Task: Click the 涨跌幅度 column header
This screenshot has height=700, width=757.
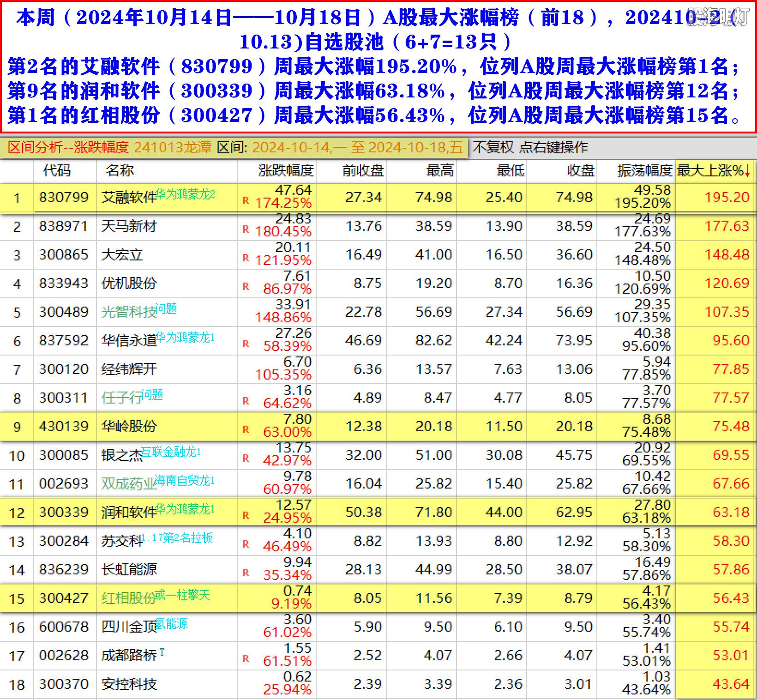Action: pyautogui.click(x=286, y=171)
